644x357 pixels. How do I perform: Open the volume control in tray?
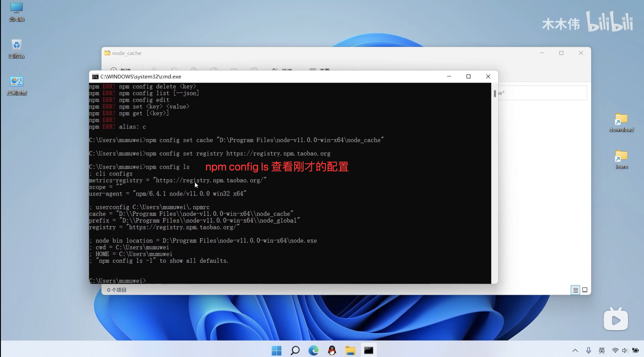tap(625, 351)
